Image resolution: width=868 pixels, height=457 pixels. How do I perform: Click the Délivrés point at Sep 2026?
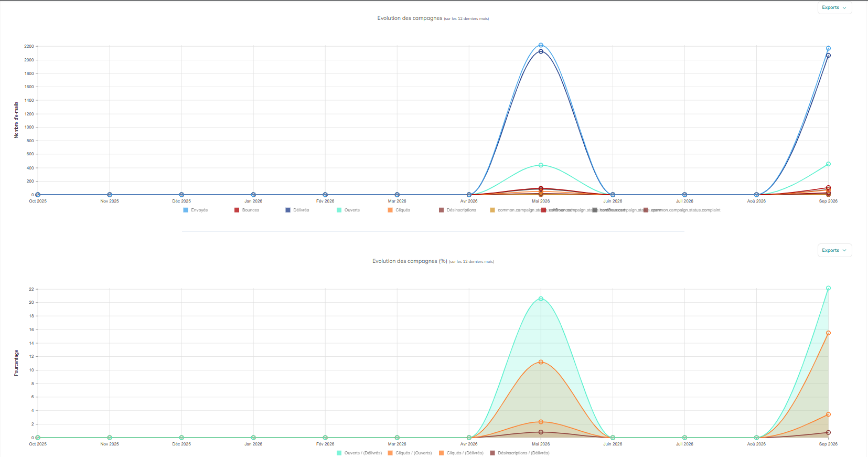[x=828, y=55]
